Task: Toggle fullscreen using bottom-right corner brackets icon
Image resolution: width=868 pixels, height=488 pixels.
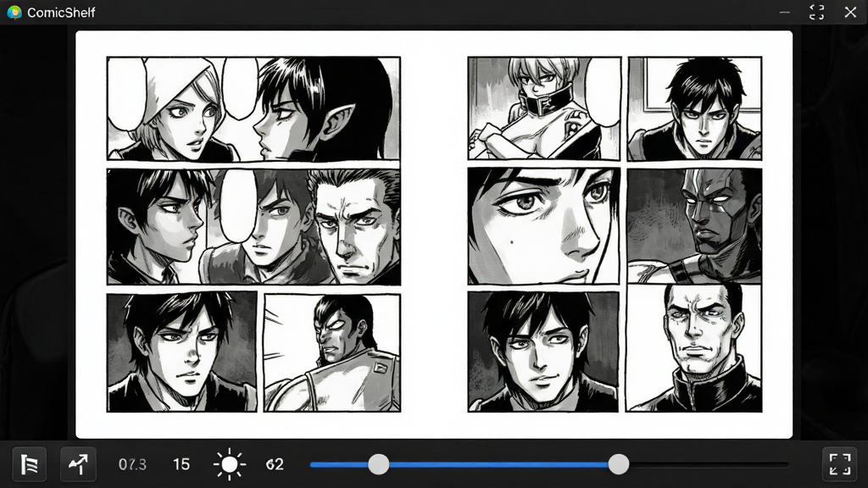Action: click(840, 464)
